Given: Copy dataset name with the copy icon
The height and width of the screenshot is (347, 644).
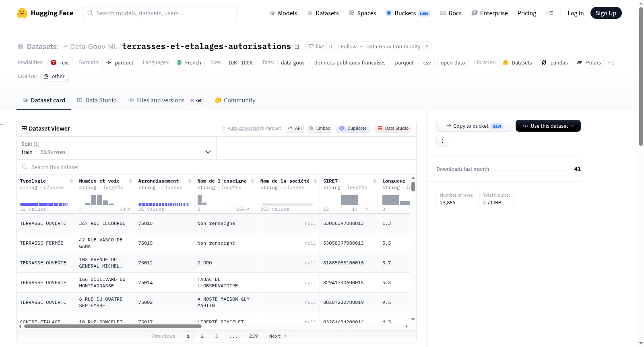Looking at the screenshot, I should (297, 46).
